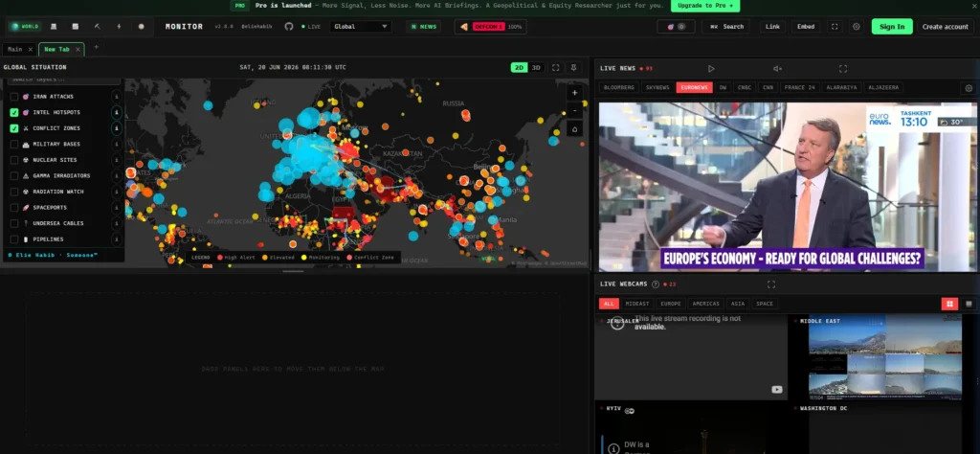Expand Live News panel to fullscreen
The height and width of the screenshot is (454, 980).
(x=842, y=69)
